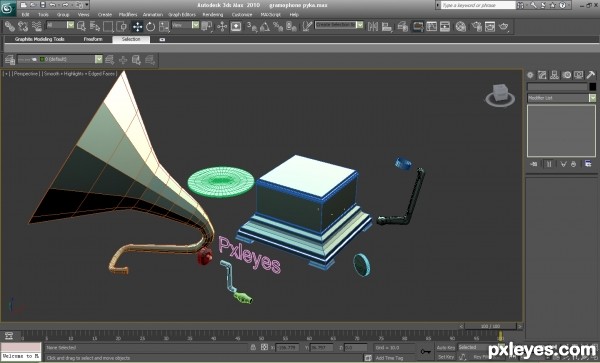Open the Edit menu

tap(25, 15)
